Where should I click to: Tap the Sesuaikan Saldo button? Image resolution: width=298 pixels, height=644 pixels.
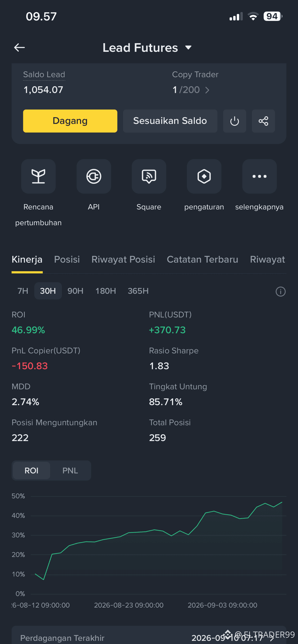pyautogui.click(x=170, y=121)
